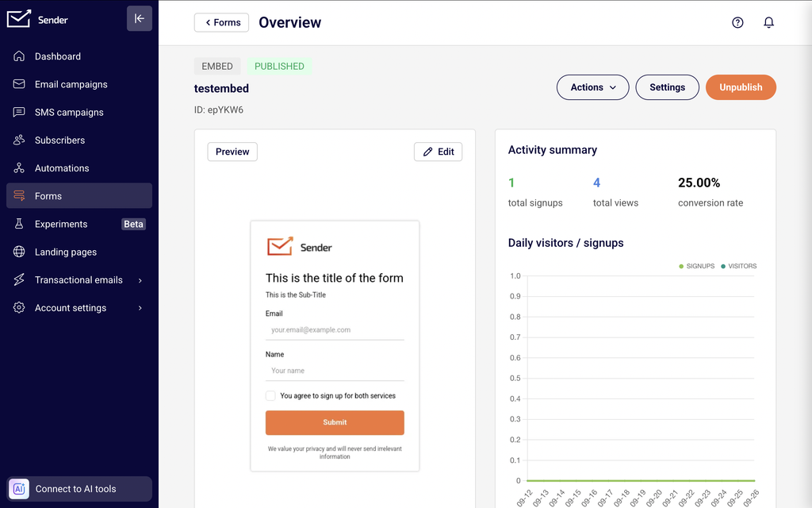Click the SMS campaigns chat icon

[x=19, y=112]
